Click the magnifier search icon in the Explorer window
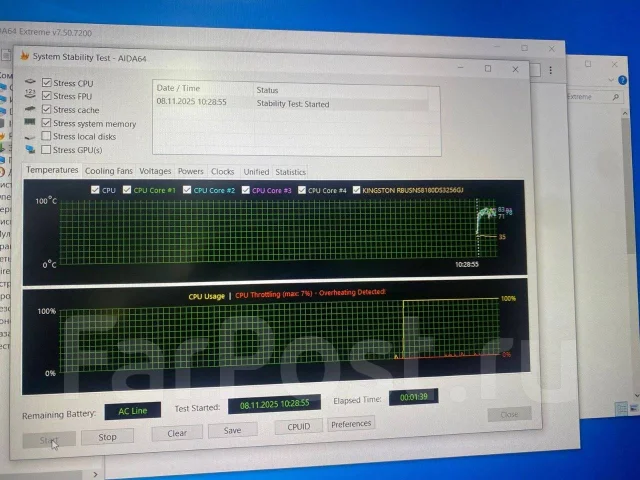 click(x=616, y=97)
